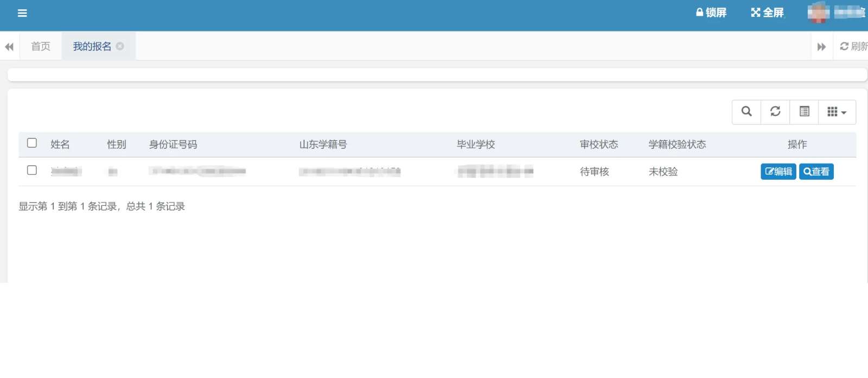Lock the screen with 锁屏
This screenshot has width=868, height=378.
click(711, 12)
